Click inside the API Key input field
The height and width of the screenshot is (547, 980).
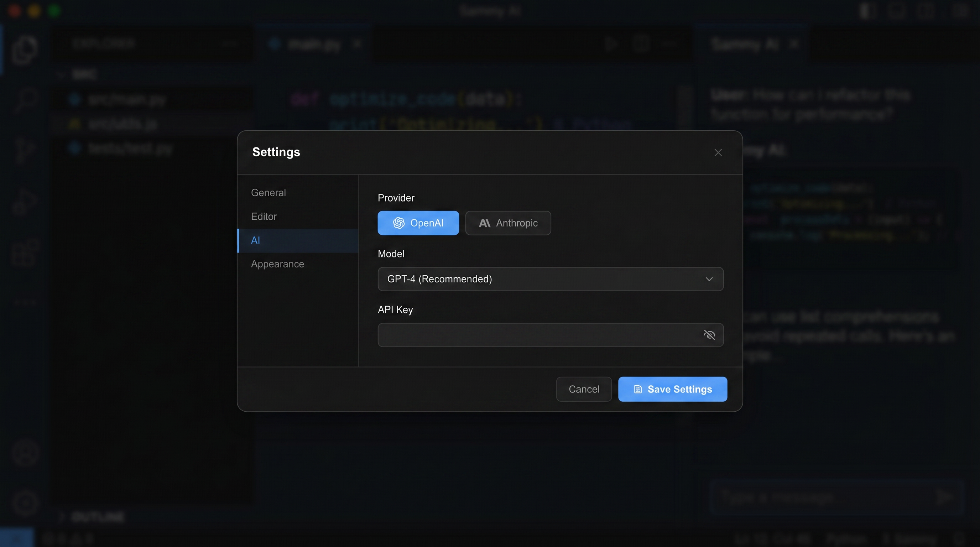tap(533, 335)
